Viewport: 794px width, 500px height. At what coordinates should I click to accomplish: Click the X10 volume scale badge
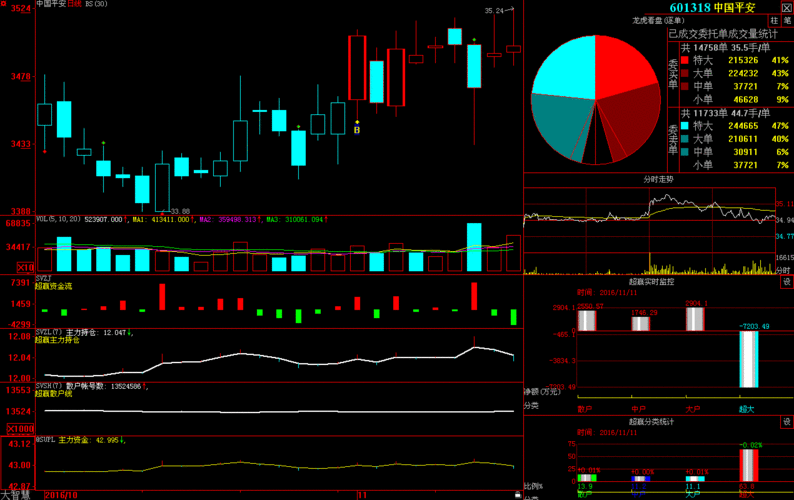tap(25, 267)
